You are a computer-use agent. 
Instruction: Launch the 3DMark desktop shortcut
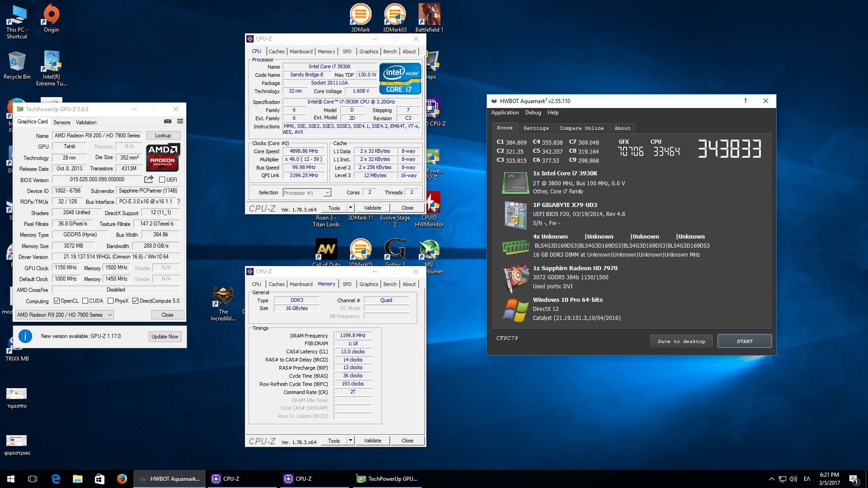point(360,18)
